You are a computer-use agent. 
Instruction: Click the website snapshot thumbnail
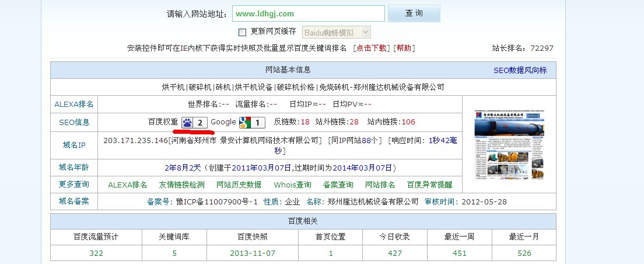point(509,145)
